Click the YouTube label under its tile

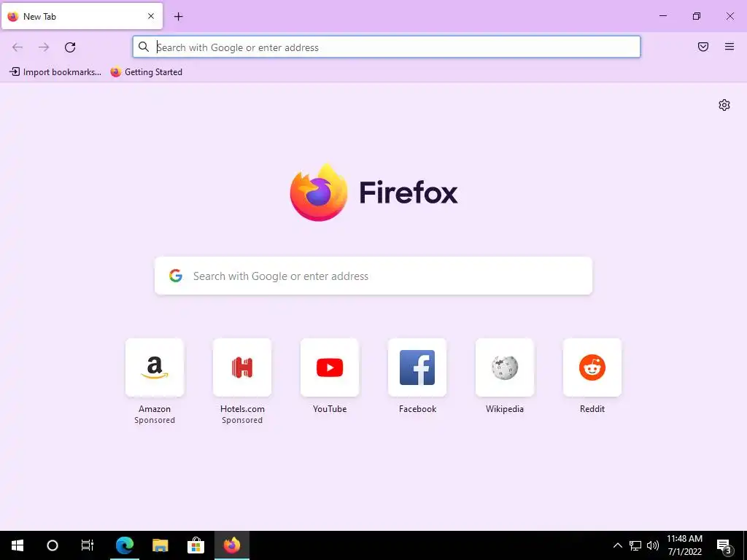(330, 409)
